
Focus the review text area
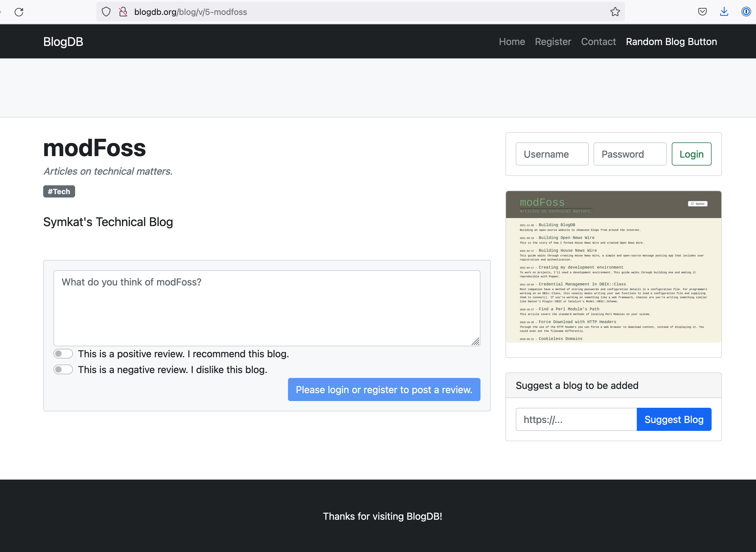coord(267,308)
